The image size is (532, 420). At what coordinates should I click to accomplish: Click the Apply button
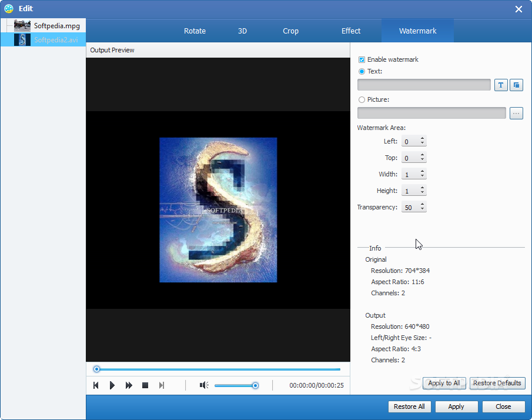tap(456, 406)
